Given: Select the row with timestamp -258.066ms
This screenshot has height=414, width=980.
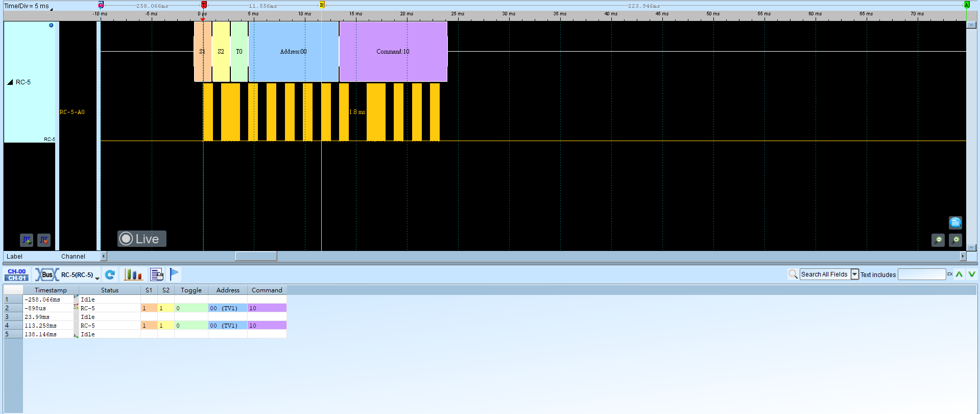Looking at the screenshot, I should [x=155, y=300].
